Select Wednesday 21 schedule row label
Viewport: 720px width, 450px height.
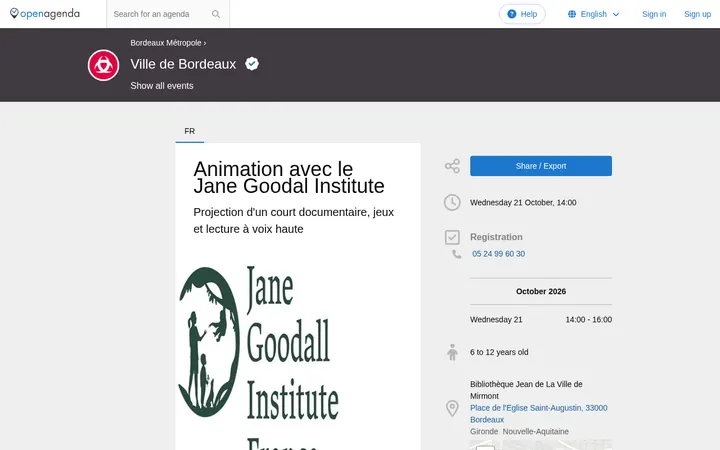[496, 320]
